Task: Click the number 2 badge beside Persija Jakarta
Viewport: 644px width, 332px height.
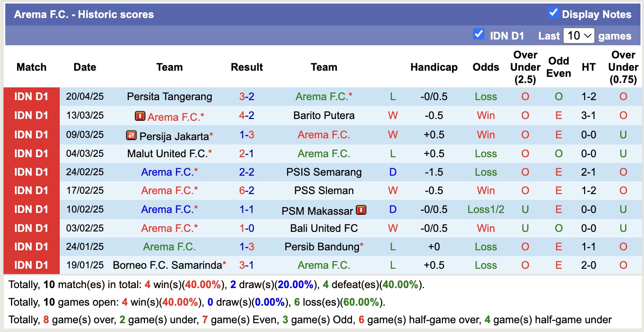Action: click(x=131, y=135)
